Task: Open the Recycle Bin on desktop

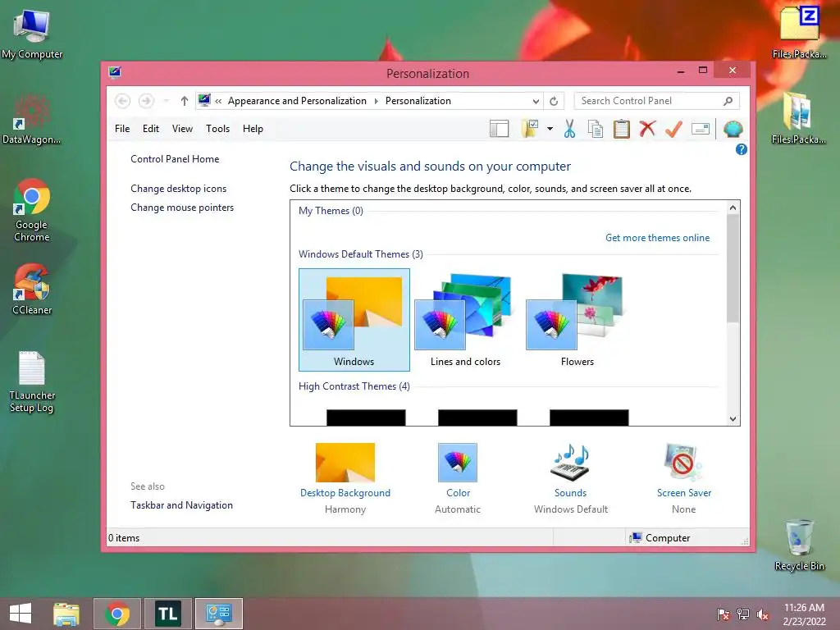Action: coord(799,545)
